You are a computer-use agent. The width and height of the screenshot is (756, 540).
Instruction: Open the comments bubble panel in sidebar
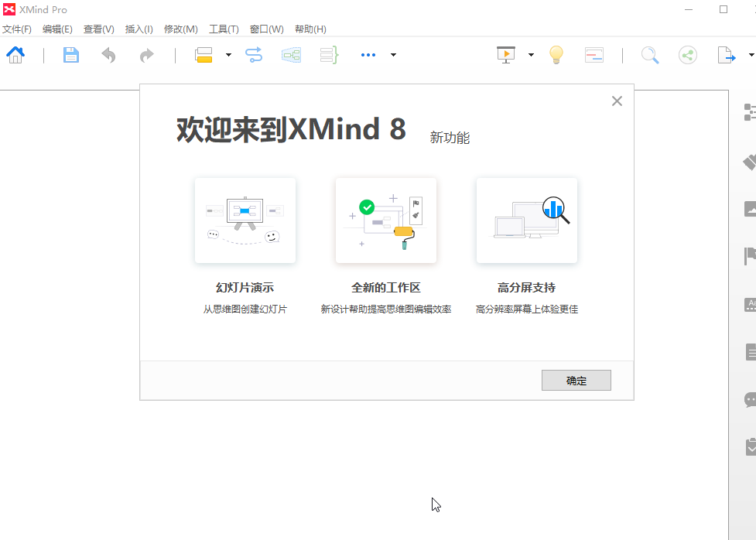click(750, 400)
